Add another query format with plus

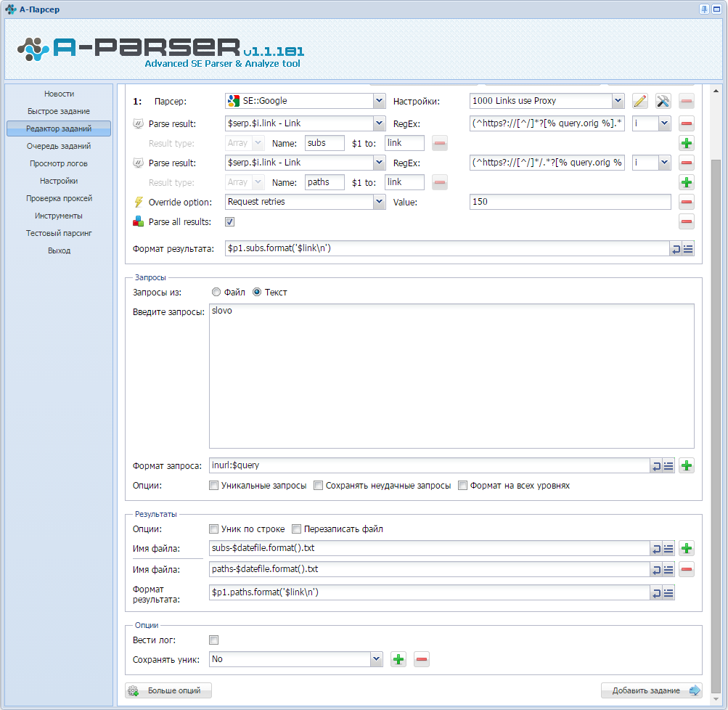click(x=686, y=466)
